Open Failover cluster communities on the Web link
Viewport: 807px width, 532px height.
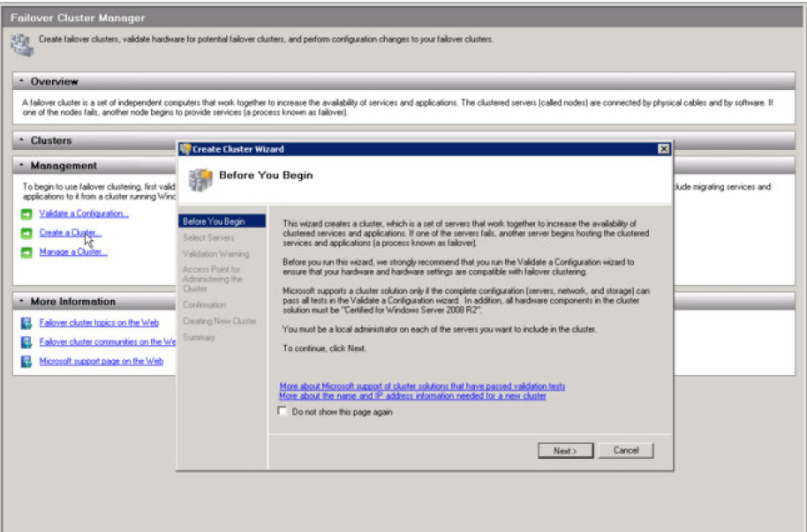(x=108, y=342)
